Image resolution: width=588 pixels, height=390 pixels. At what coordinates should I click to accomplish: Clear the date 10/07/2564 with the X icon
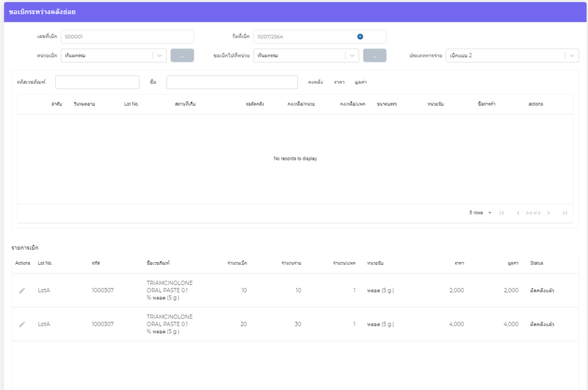[360, 37]
